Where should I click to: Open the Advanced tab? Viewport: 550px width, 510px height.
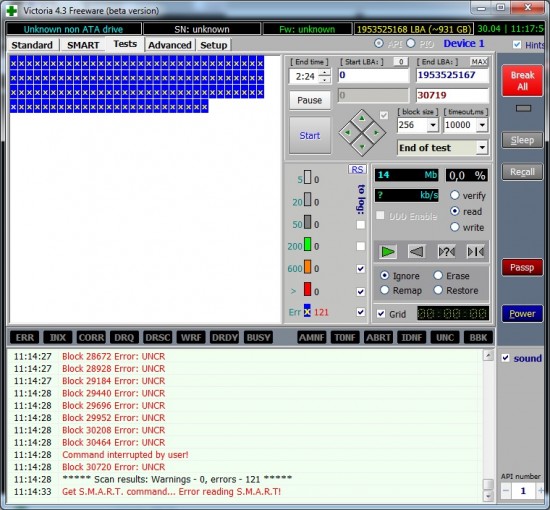pyautogui.click(x=170, y=45)
